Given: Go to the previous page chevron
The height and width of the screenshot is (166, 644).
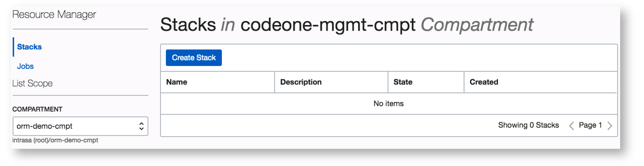Looking at the screenshot, I should tap(571, 126).
